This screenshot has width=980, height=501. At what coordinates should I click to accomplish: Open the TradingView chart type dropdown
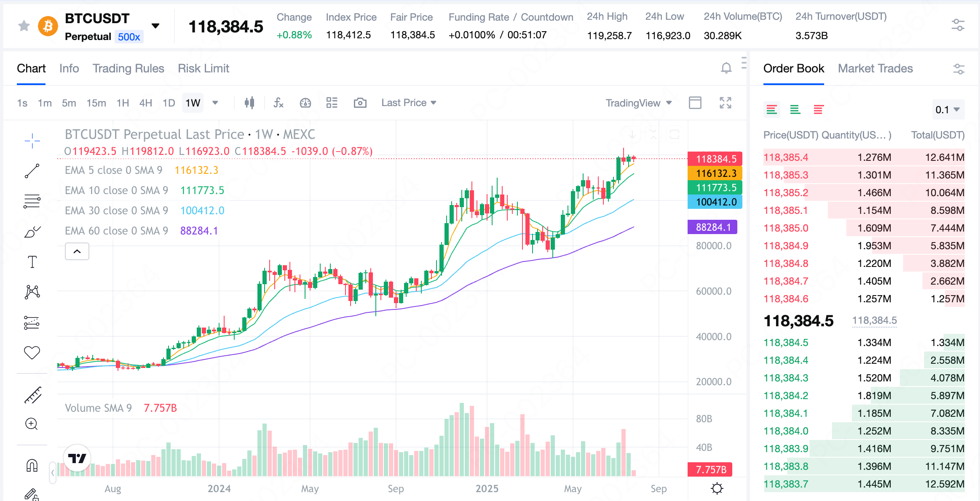click(x=638, y=103)
